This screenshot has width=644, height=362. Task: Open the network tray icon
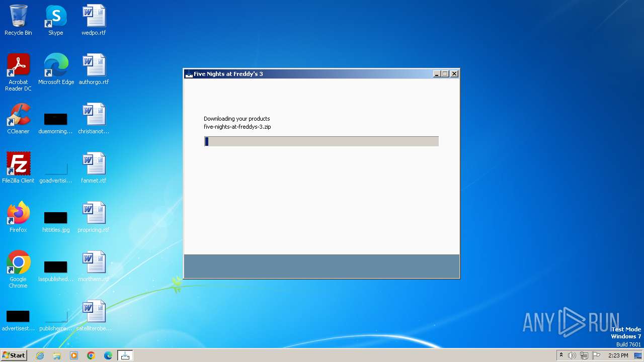pyautogui.click(x=584, y=355)
